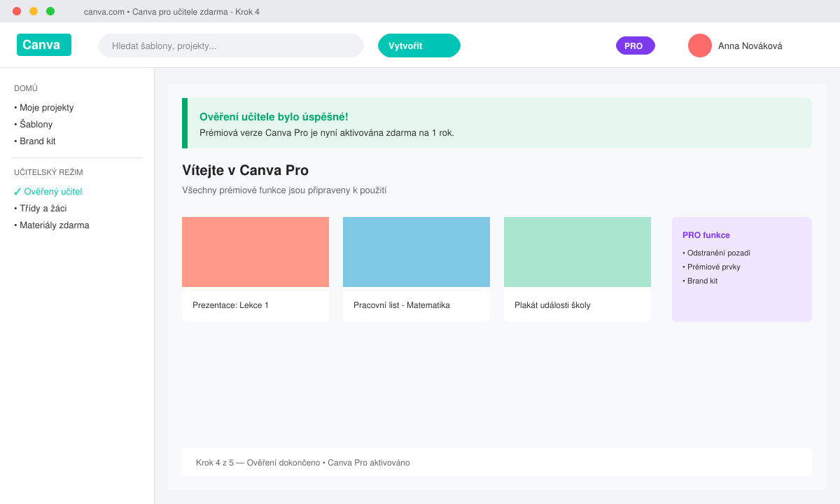This screenshot has height=504, width=840.
Task: Click Brand kit in the PRO funkce panel
Action: (700, 281)
